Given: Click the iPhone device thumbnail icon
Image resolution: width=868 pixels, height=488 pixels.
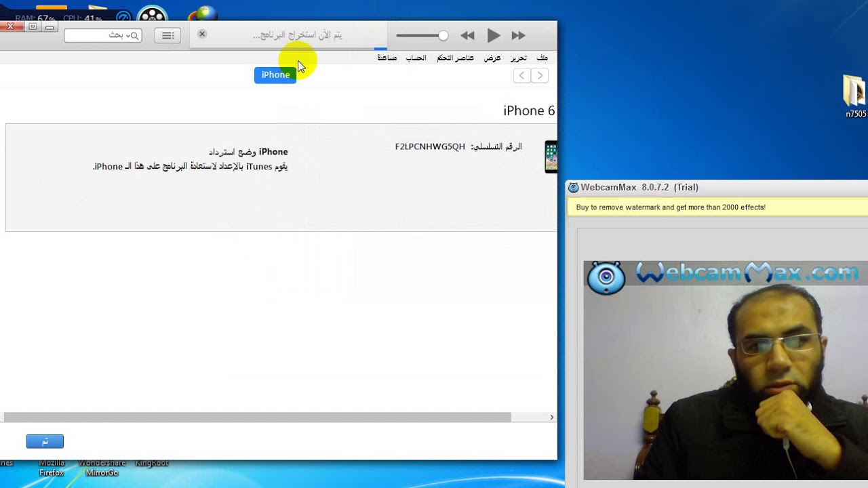Looking at the screenshot, I should pos(551,157).
